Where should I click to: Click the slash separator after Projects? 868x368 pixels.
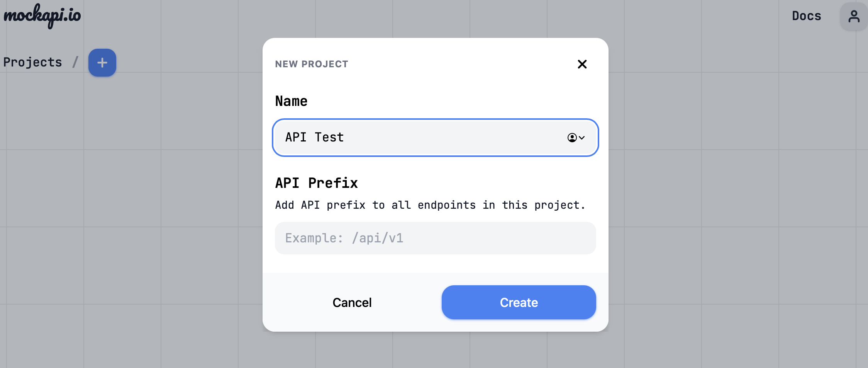75,62
